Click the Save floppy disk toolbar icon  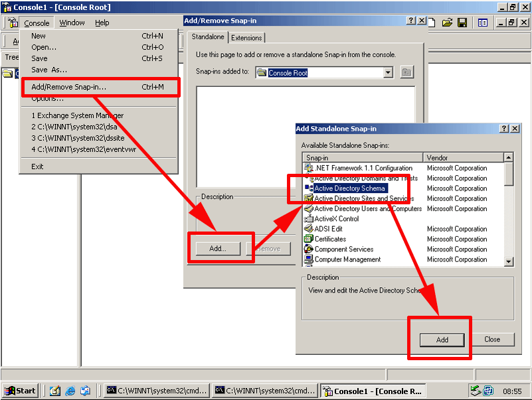pyautogui.click(x=462, y=23)
